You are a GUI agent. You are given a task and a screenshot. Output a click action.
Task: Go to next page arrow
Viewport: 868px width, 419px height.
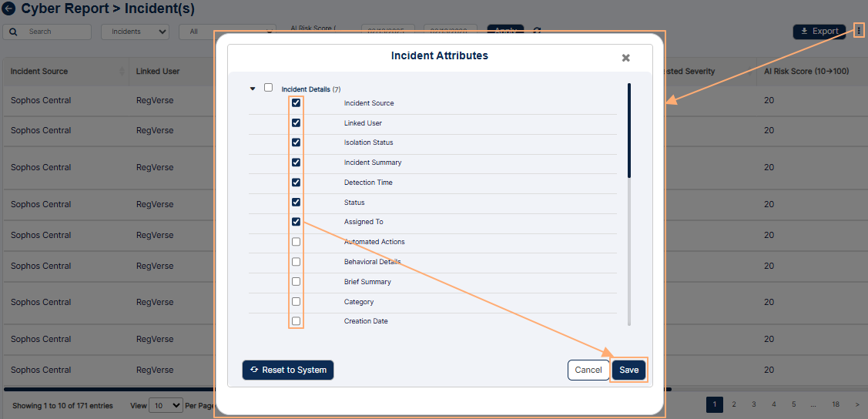(x=857, y=404)
